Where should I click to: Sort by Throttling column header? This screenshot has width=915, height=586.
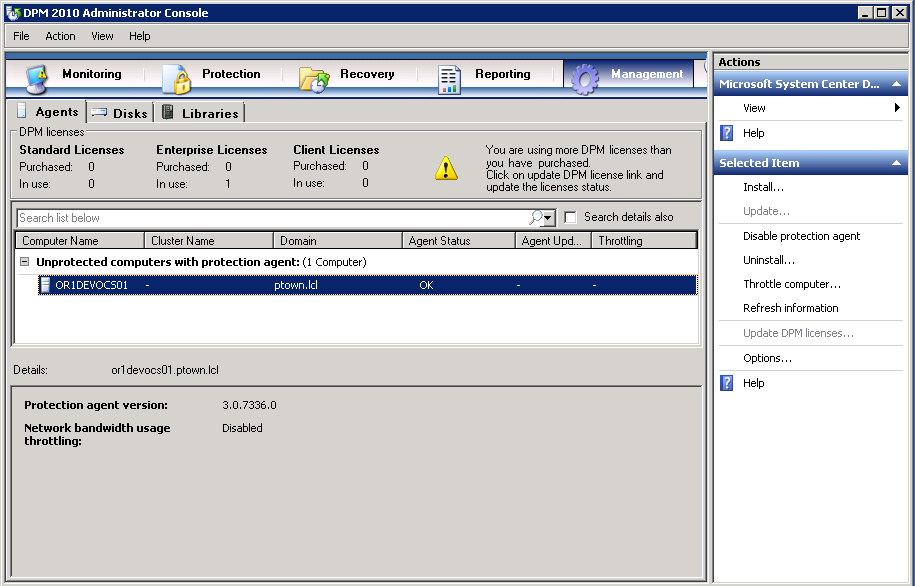click(x=644, y=240)
